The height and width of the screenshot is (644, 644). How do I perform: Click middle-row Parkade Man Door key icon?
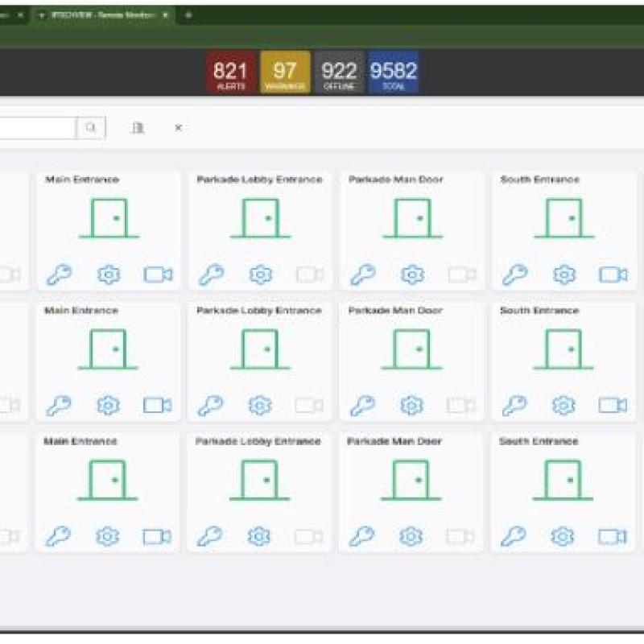click(363, 406)
